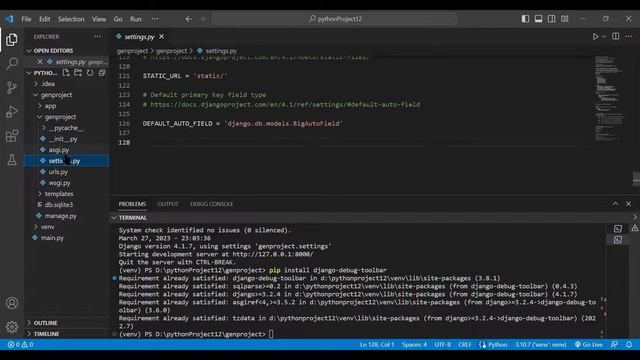Viewport: 640px width, 360px height.
Task: Open the Go menu
Action: pos(118,19)
